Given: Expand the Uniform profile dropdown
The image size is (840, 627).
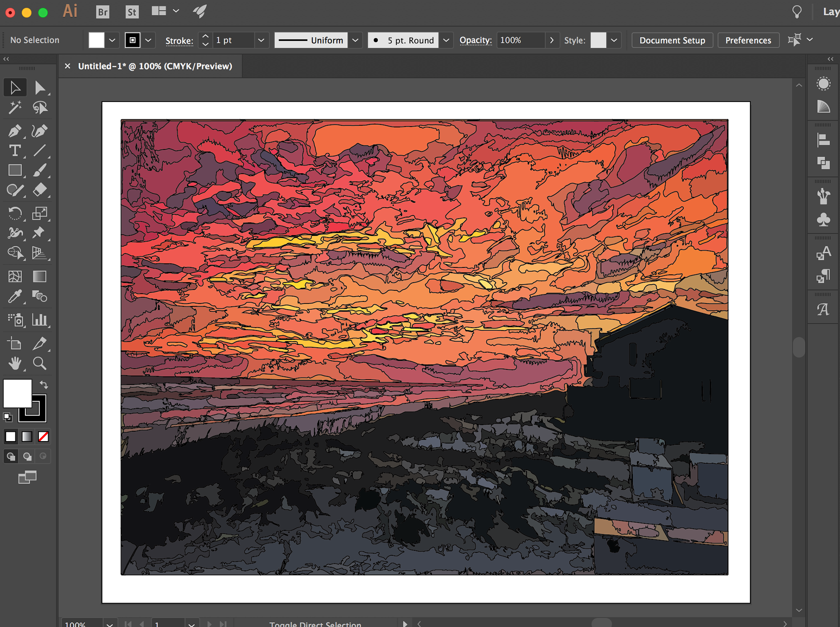Looking at the screenshot, I should coord(355,40).
